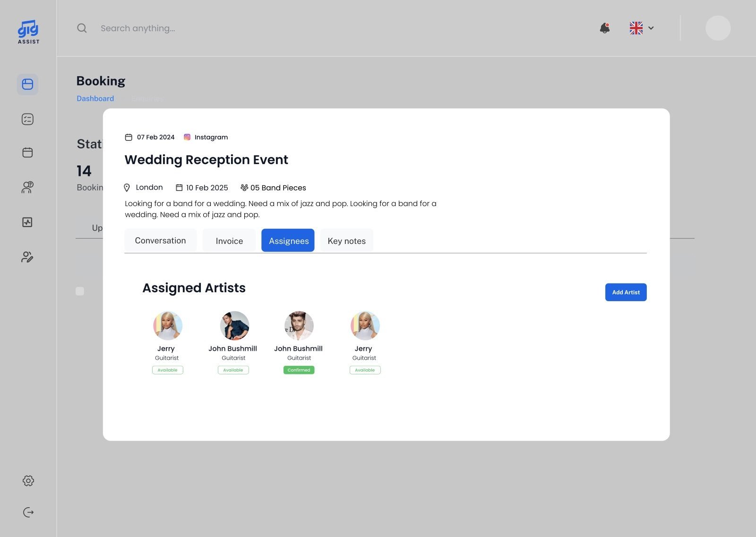This screenshot has height=537, width=756.
Task: Open the checklist tasks sidebar icon
Action: pyautogui.click(x=27, y=119)
